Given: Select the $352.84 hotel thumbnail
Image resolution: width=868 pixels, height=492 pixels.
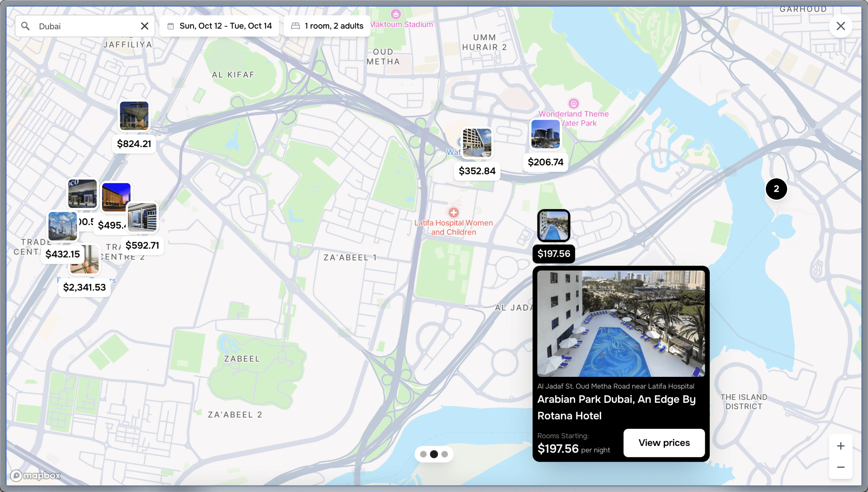Looking at the screenshot, I should (x=477, y=143).
